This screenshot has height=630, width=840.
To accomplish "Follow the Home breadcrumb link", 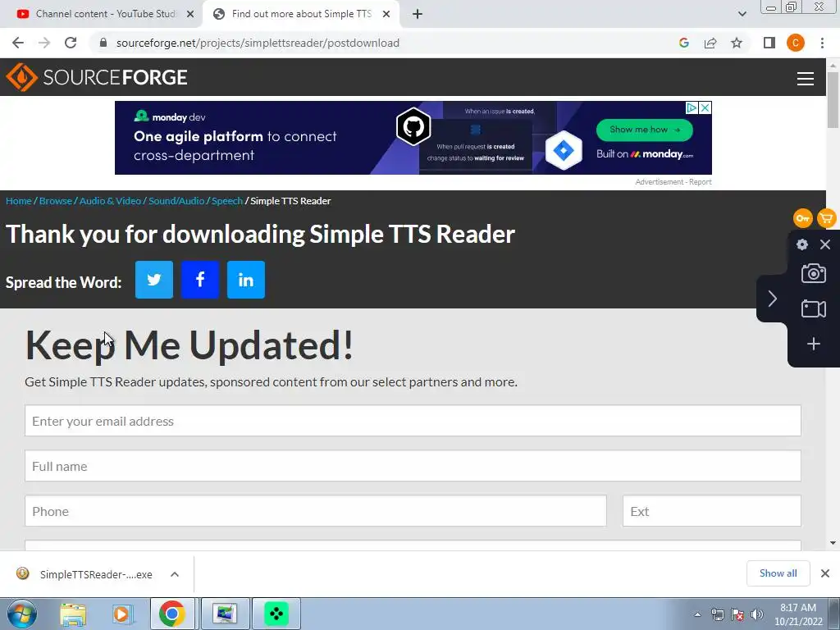I will pos(19,201).
